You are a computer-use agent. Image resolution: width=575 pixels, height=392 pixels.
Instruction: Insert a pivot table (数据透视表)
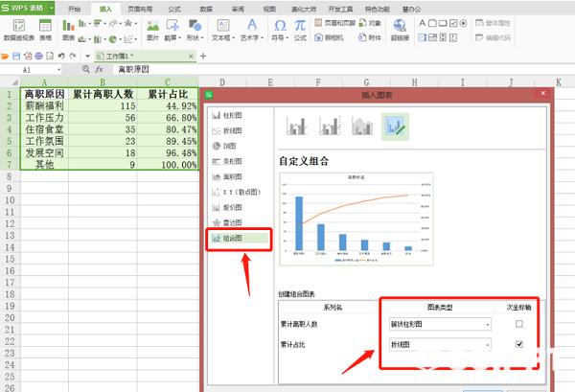point(19,30)
